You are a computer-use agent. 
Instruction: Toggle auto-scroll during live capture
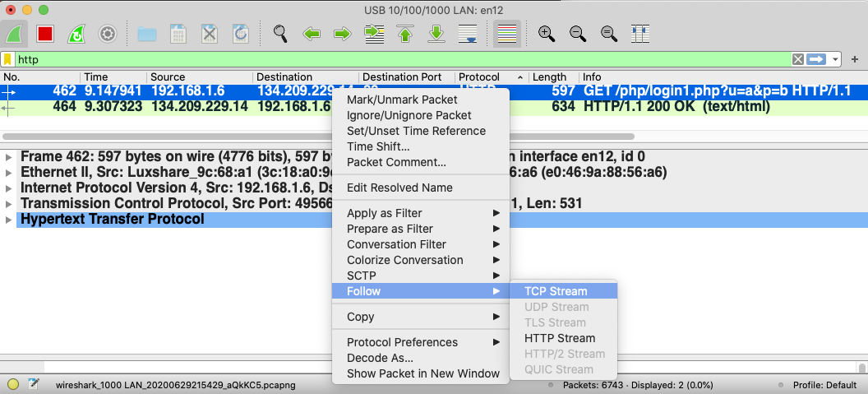point(468,34)
